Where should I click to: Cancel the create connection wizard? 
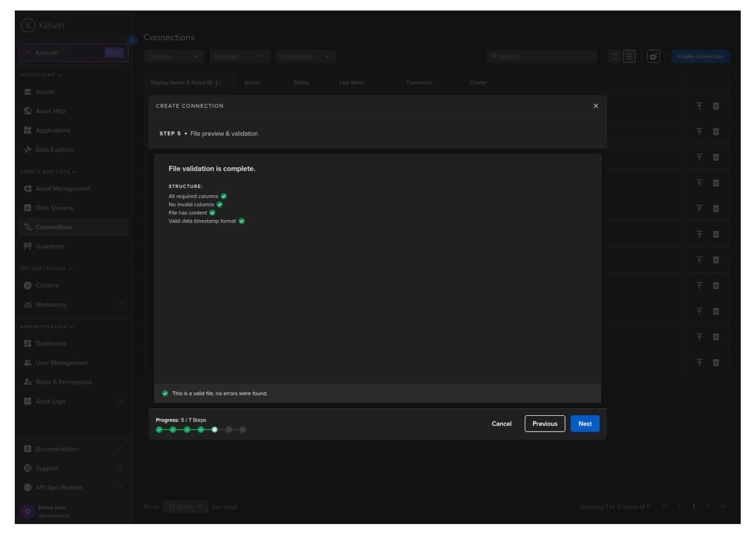501,424
